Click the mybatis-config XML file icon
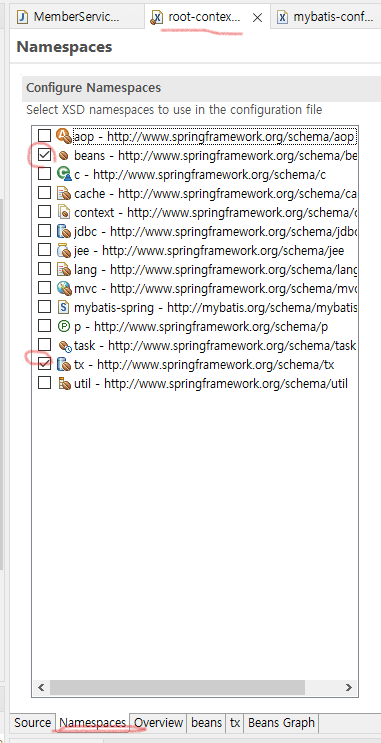Image resolution: width=381 pixels, height=743 pixels. 282,18
